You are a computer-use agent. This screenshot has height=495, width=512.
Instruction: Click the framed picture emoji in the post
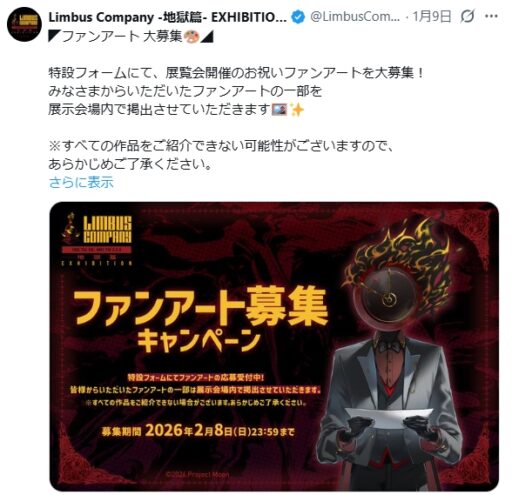(x=279, y=109)
